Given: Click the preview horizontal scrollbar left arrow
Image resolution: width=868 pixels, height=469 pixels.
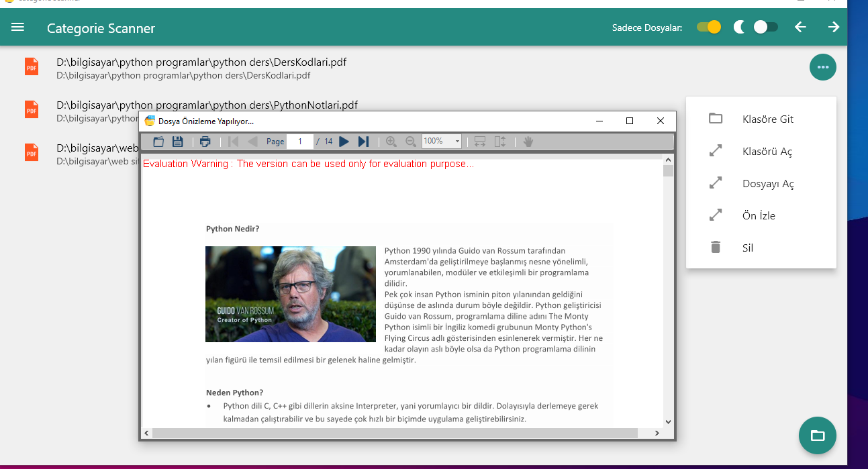Looking at the screenshot, I should click(146, 433).
